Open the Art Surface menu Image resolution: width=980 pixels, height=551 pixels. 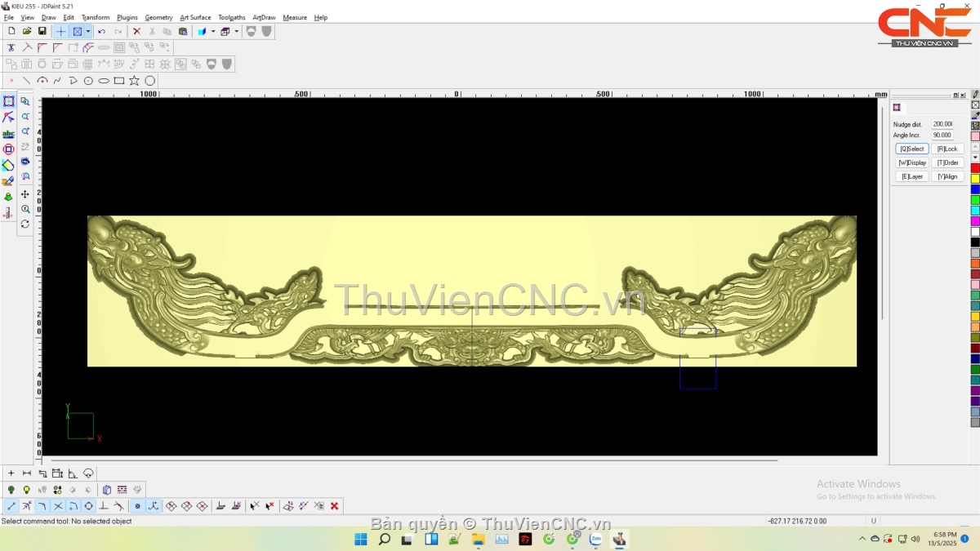click(x=195, y=17)
